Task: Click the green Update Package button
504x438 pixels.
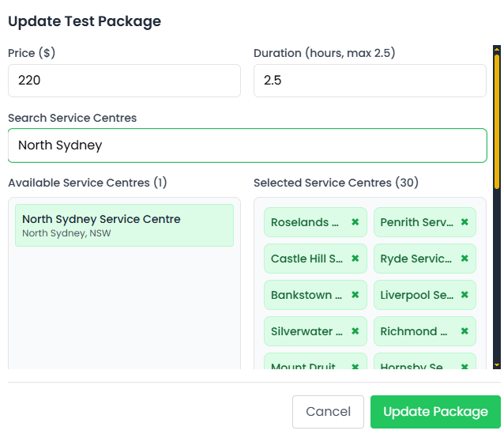Action: 435,412
